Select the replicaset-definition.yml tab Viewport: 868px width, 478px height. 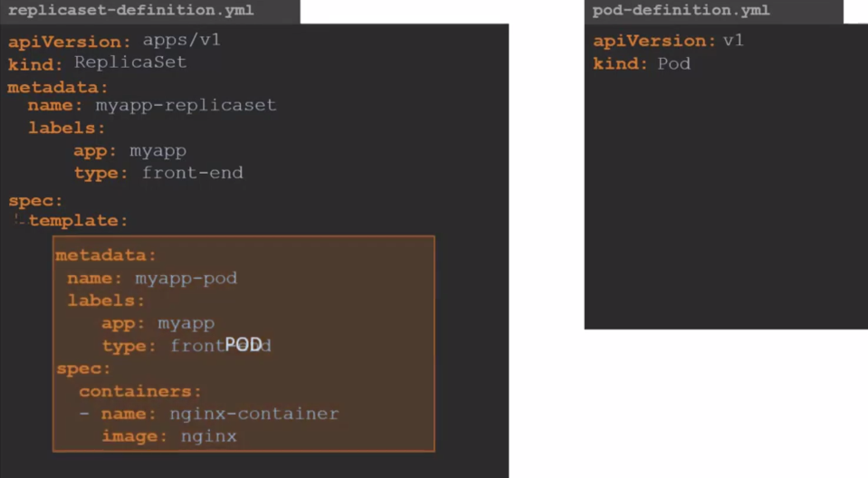click(x=130, y=11)
